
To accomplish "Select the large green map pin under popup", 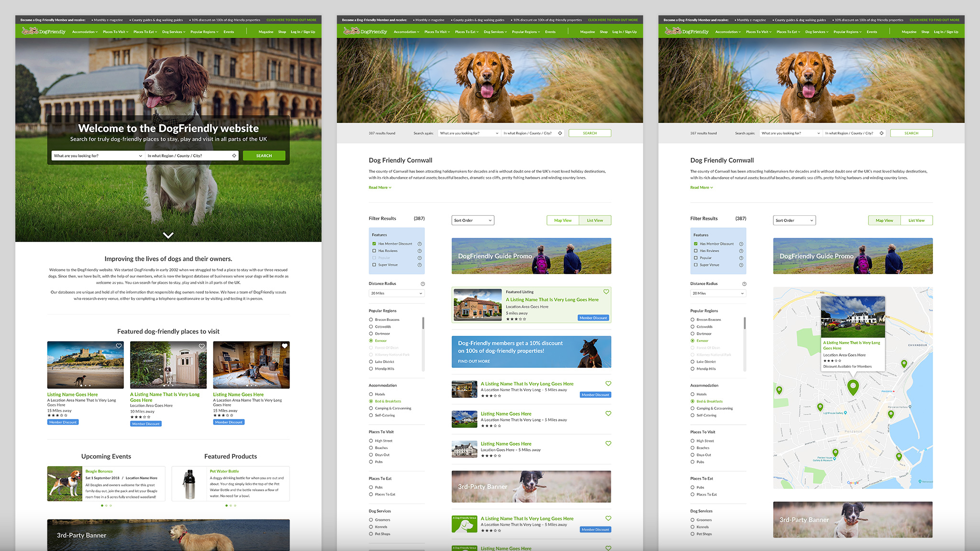I will pos(853,386).
